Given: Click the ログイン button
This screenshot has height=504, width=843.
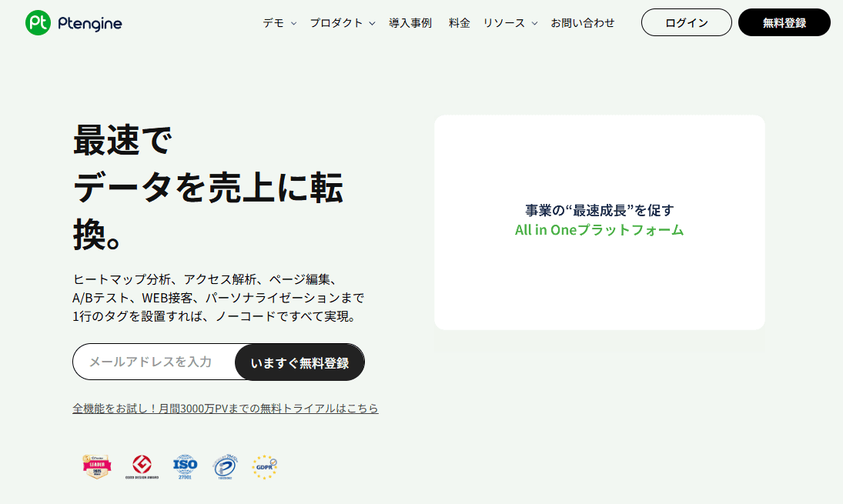Looking at the screenshot, I should pos(687,22).
